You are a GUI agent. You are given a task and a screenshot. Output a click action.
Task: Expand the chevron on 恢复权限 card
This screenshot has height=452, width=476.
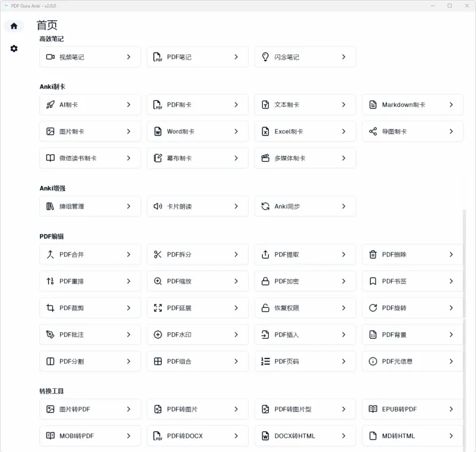pos(344,308)
